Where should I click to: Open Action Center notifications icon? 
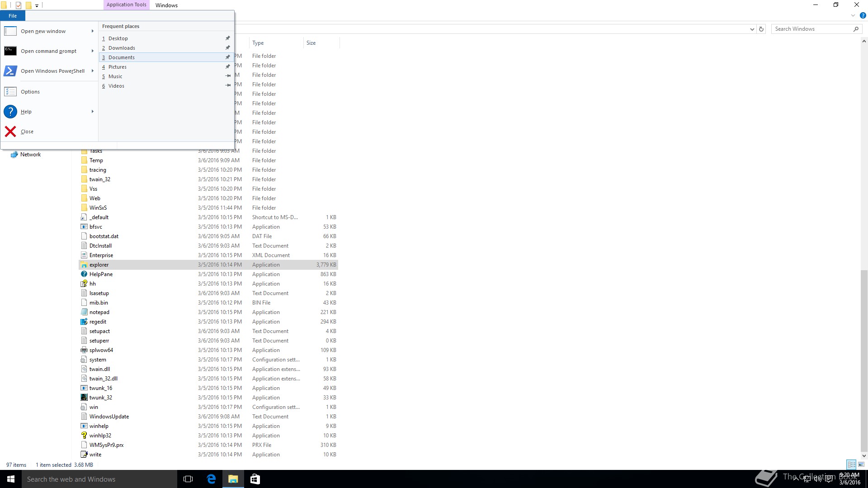[829, 479]
